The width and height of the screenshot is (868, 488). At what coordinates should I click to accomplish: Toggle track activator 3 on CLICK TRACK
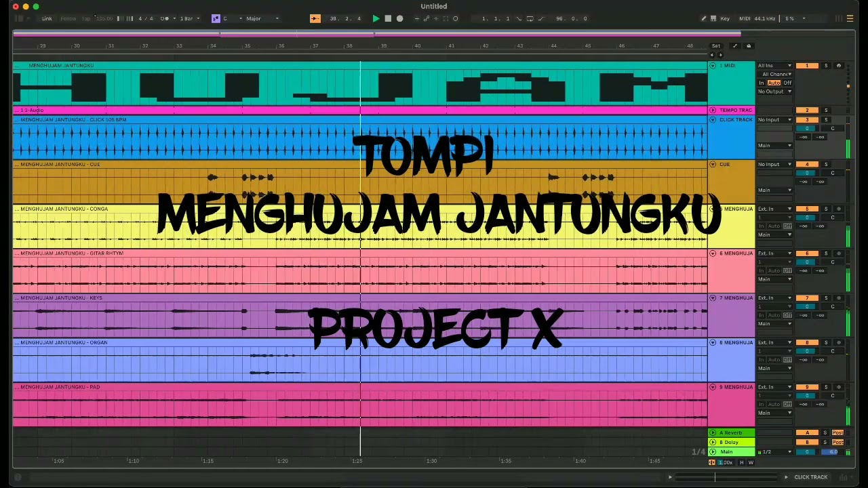(x=807, y=119)
